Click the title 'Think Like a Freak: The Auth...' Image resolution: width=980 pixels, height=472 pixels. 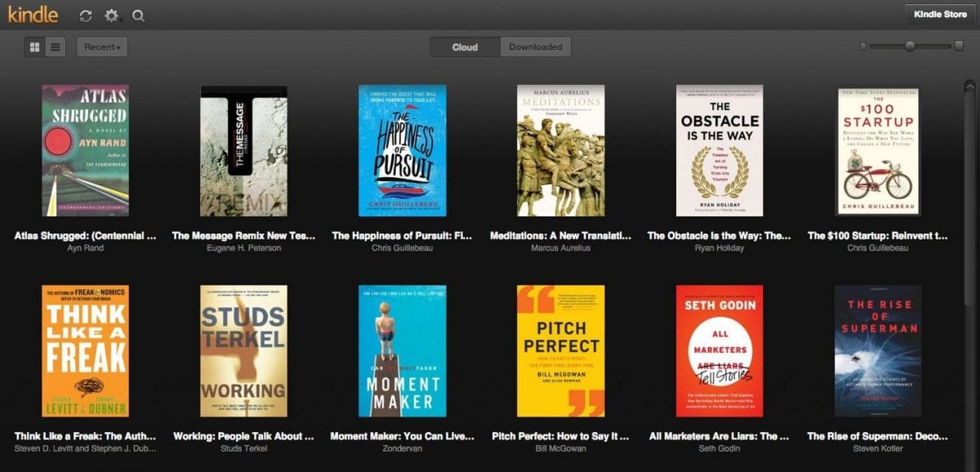(x=85, y=436)
